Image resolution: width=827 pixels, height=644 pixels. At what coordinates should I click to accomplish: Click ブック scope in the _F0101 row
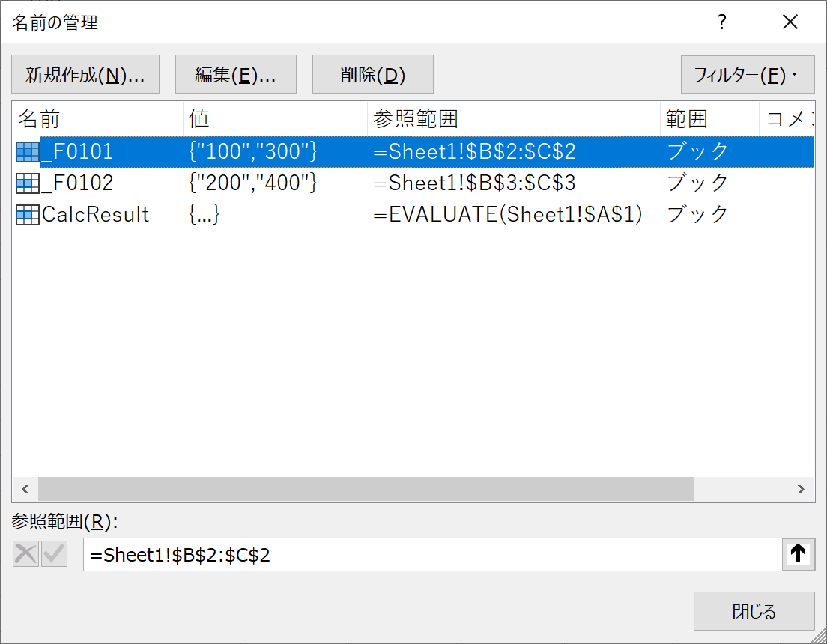point(698,152)
